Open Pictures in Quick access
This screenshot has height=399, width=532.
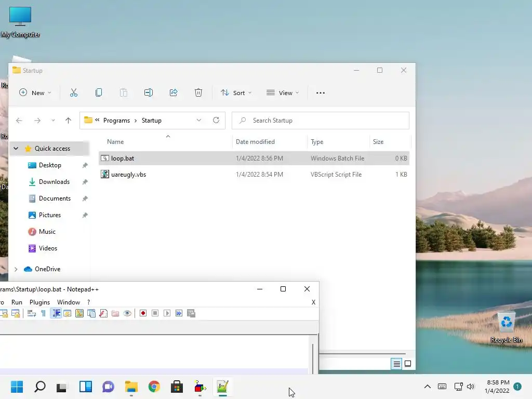50,215
